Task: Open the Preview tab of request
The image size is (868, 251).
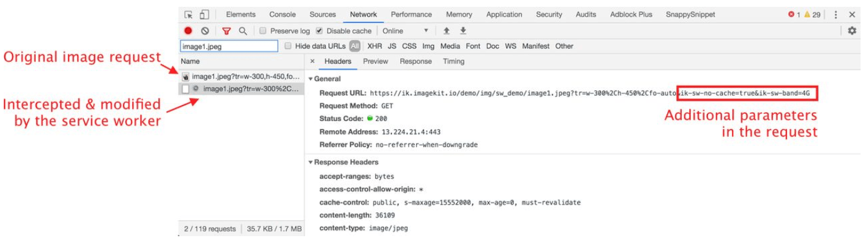Action: 375,62
